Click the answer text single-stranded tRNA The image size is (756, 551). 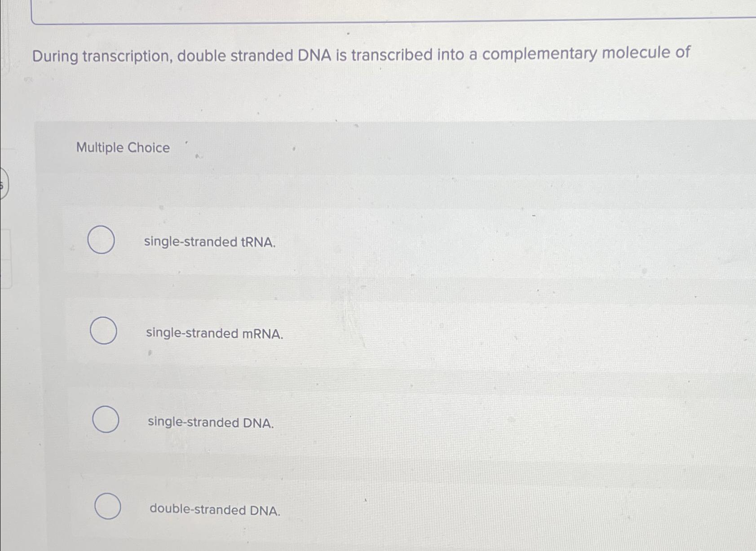tap(209, 242)
